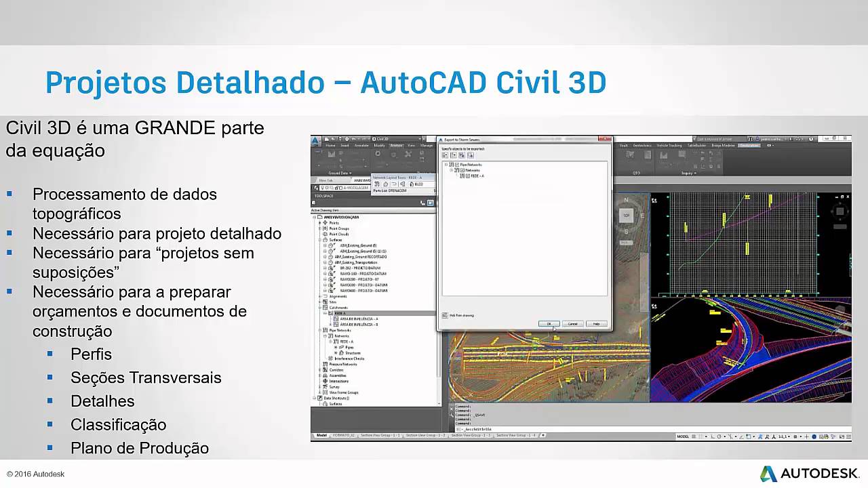Collapse Pipe Networks node in Export dialog
This screenshot has width=868, height=488.
tap(446, 165)
